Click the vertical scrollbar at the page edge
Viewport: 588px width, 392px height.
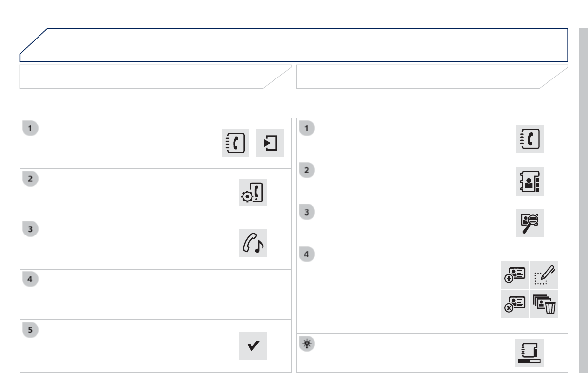coord(583,200)
